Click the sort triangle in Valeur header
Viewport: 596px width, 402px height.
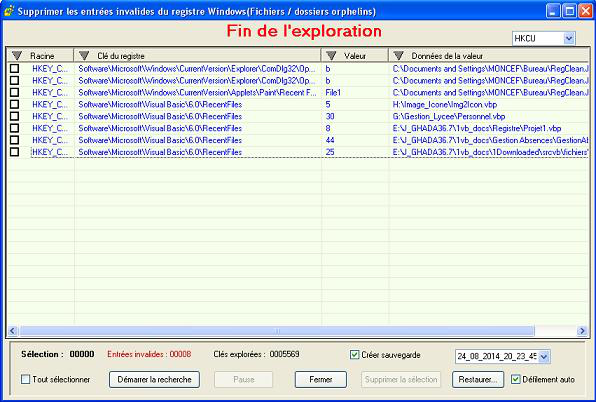pyautogui.click(x=331, y=56)
